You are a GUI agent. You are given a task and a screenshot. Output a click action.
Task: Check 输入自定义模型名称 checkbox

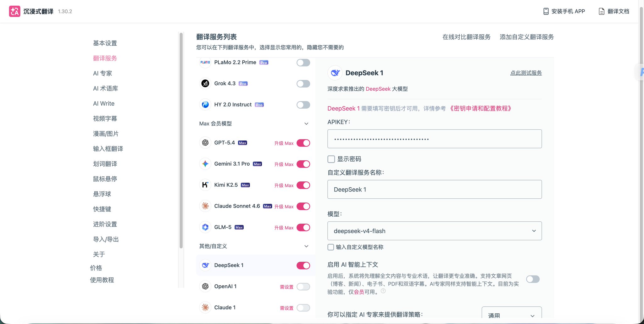click(x=331, y=247)
